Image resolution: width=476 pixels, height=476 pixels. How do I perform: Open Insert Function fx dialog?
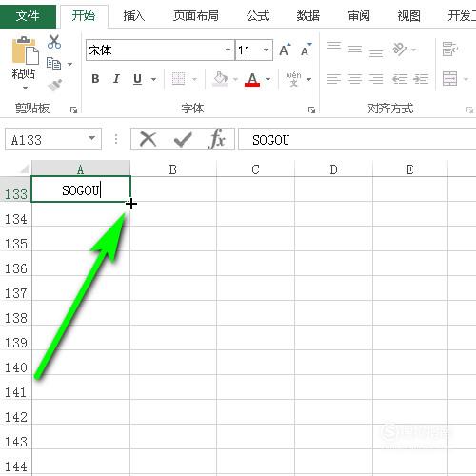pos(217,139)
